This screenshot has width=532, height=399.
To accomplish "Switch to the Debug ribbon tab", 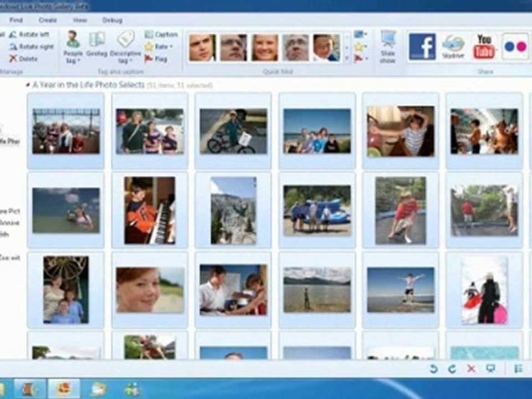I will click(112, 20).
